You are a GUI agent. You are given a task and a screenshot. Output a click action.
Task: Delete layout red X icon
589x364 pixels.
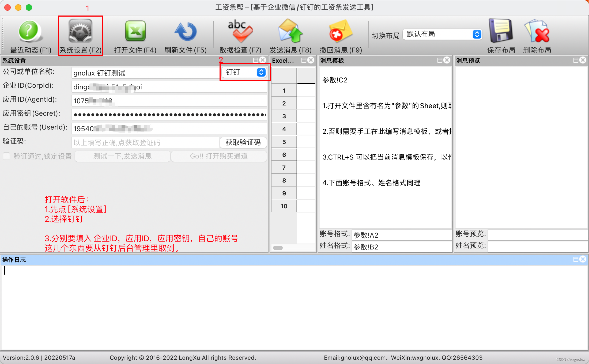pos(537,31)
